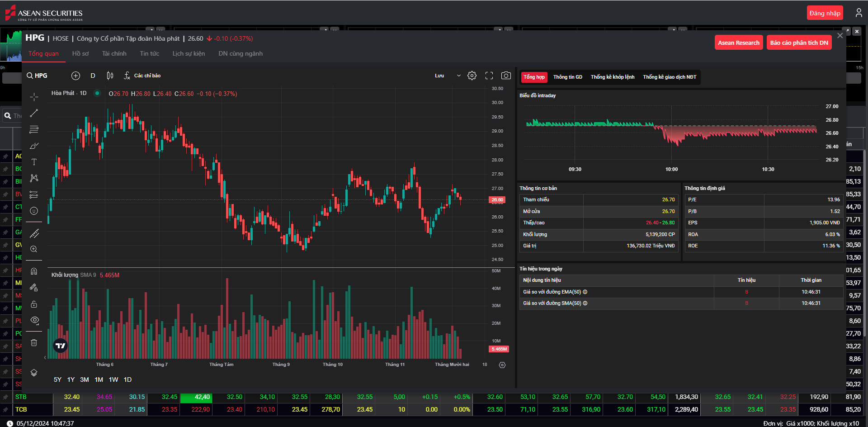Open chart screenshot camera tool
This screenshot has width=868, height=427.
coord(506,76)
